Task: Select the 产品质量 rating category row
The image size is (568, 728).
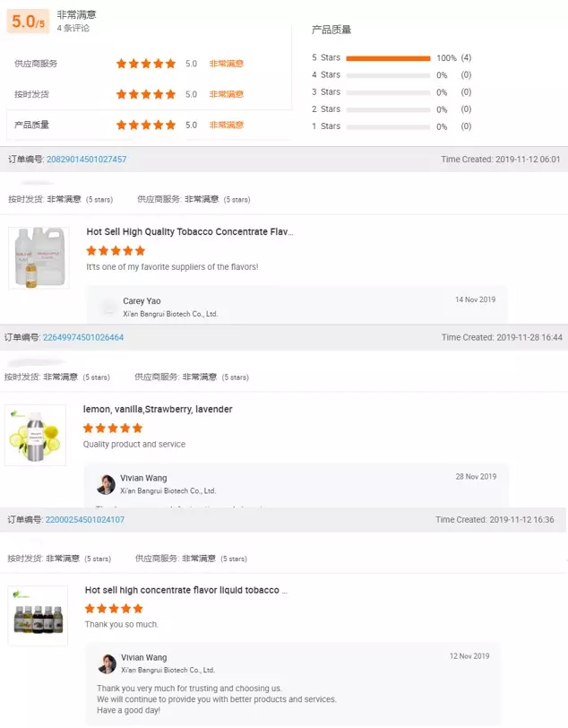Action: click(150, 125)
